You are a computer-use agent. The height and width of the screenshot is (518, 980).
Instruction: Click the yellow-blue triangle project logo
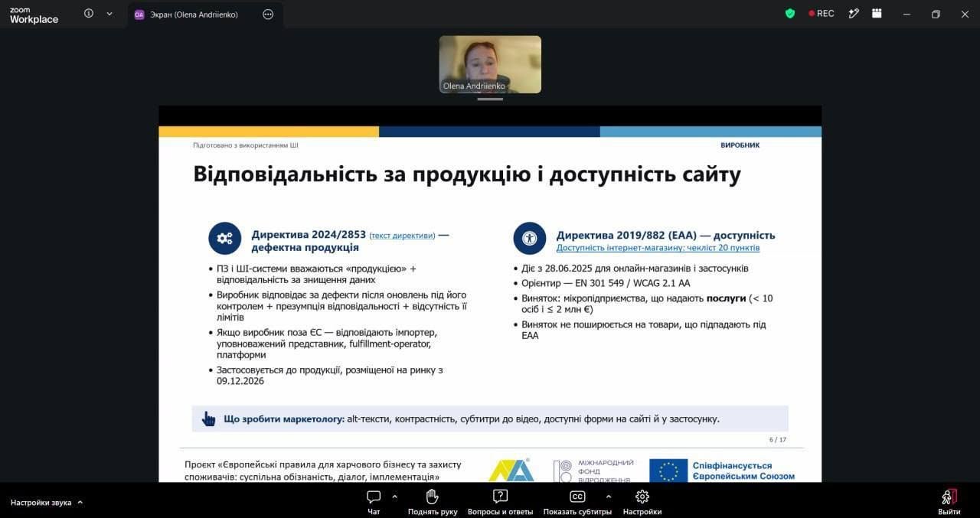pos(511,470)
